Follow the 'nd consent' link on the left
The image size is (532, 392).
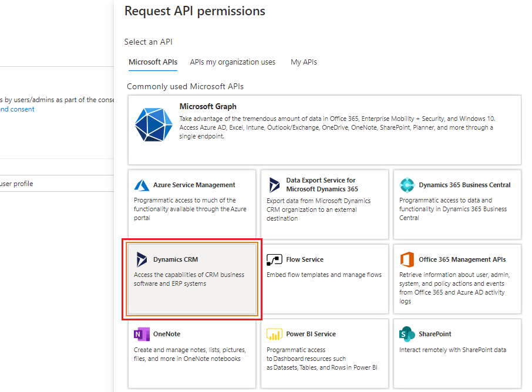[x=17, y=109]
